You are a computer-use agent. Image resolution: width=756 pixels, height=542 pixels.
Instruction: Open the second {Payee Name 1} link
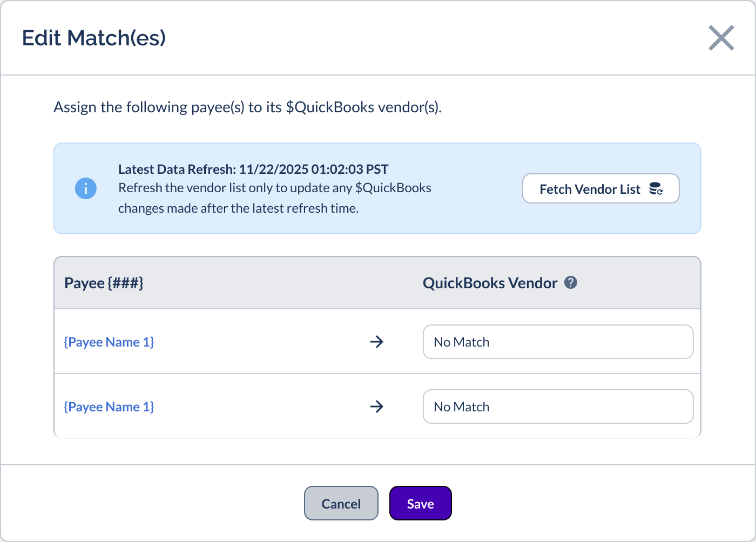(x=109, y=406)
